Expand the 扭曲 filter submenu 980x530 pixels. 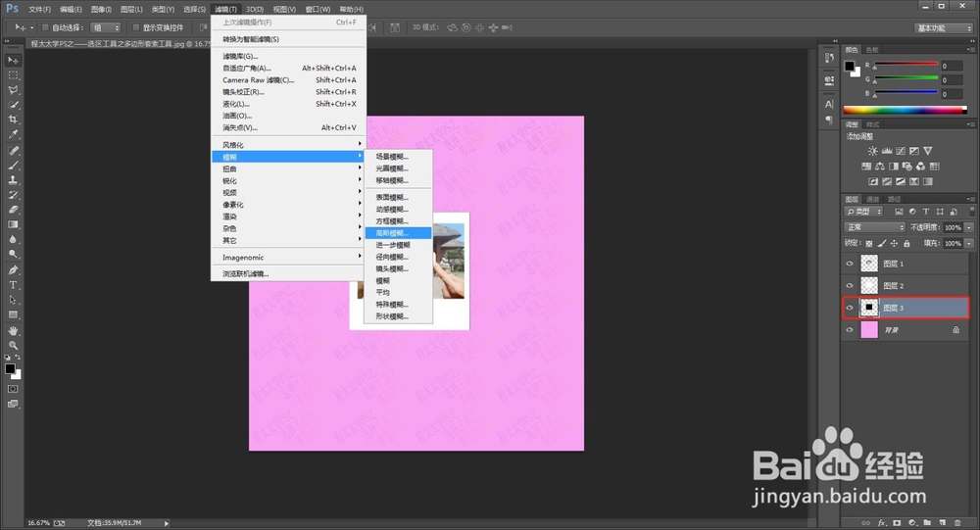[x=288, y=169]
